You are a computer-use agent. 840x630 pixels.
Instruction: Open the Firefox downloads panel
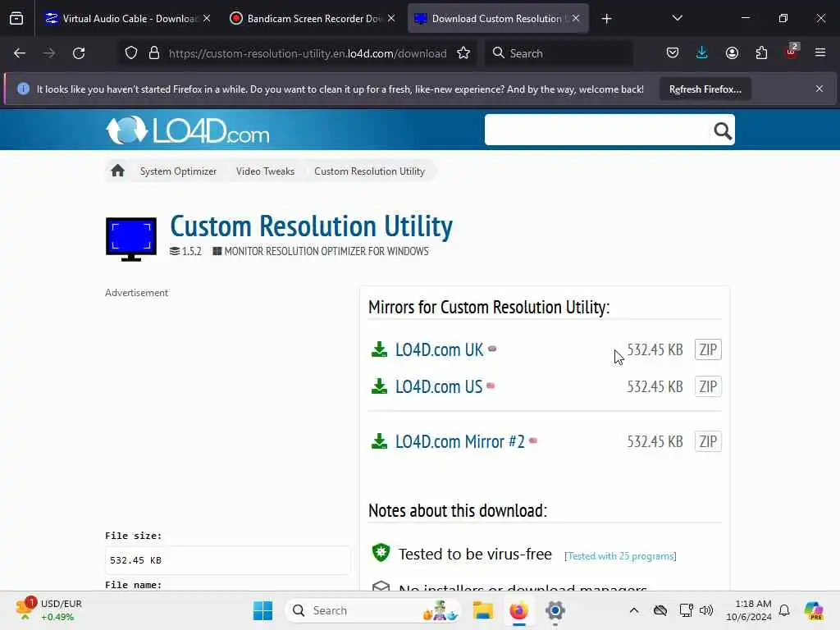[702, 53]
